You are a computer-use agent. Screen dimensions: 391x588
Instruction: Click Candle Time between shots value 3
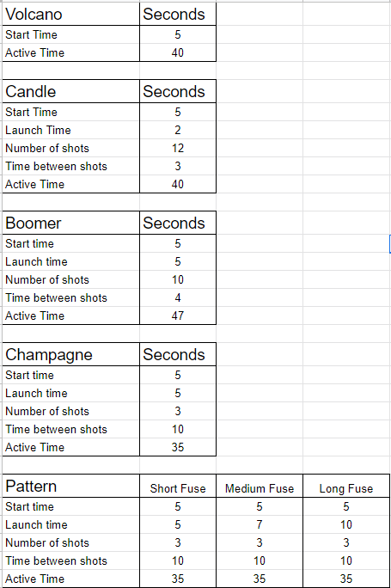click(178, 166)
